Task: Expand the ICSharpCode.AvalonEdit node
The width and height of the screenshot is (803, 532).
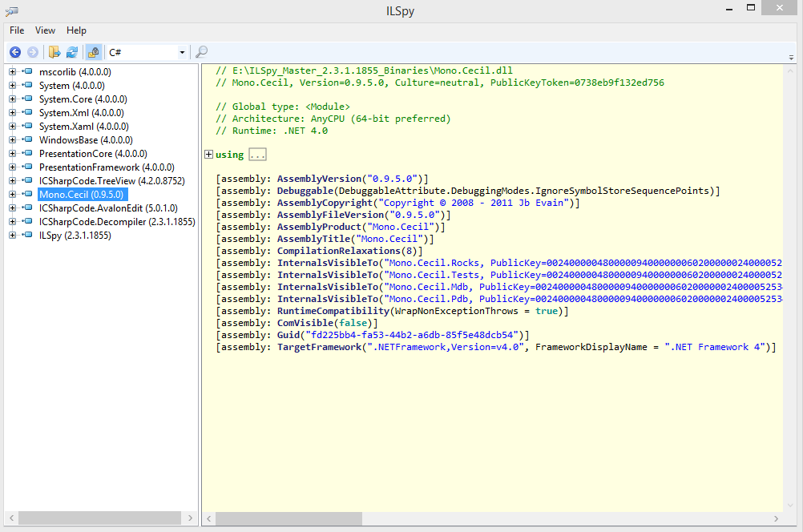Action: (12, 208)
